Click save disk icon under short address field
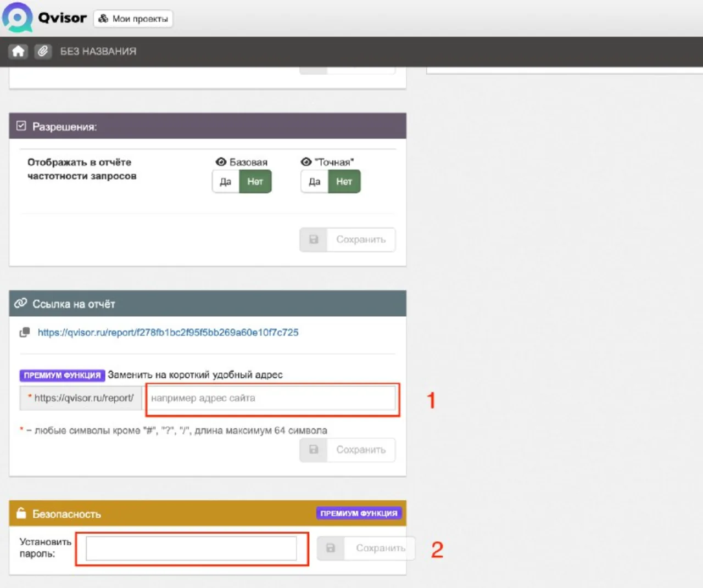 tap(314, 450)
